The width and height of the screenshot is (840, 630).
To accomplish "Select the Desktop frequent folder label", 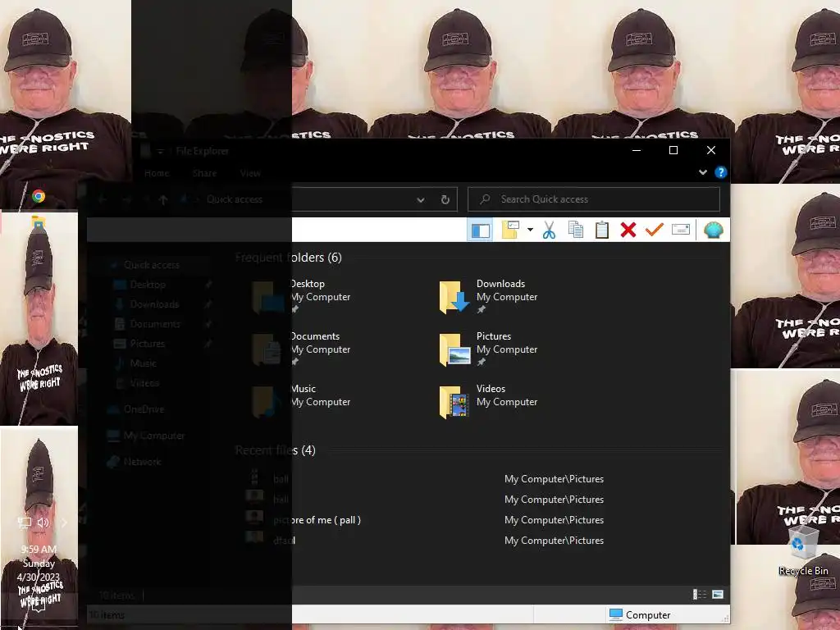I will coord(307,284).
